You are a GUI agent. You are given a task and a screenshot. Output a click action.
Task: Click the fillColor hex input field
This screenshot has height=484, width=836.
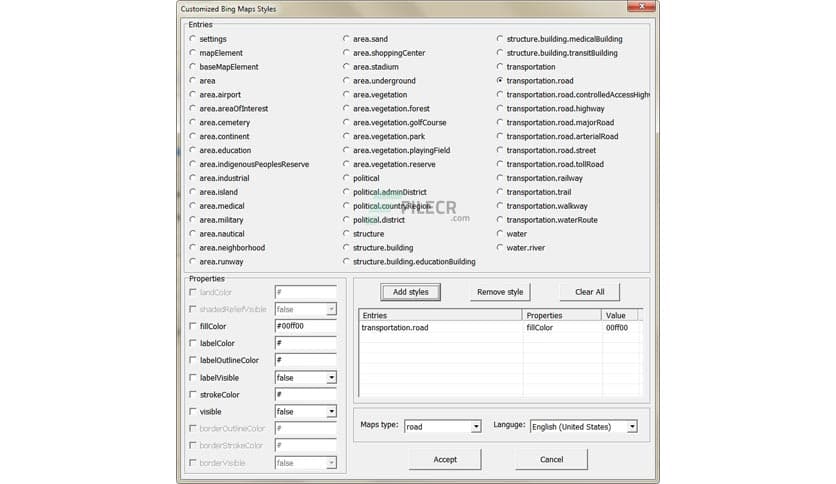point(306,326)
